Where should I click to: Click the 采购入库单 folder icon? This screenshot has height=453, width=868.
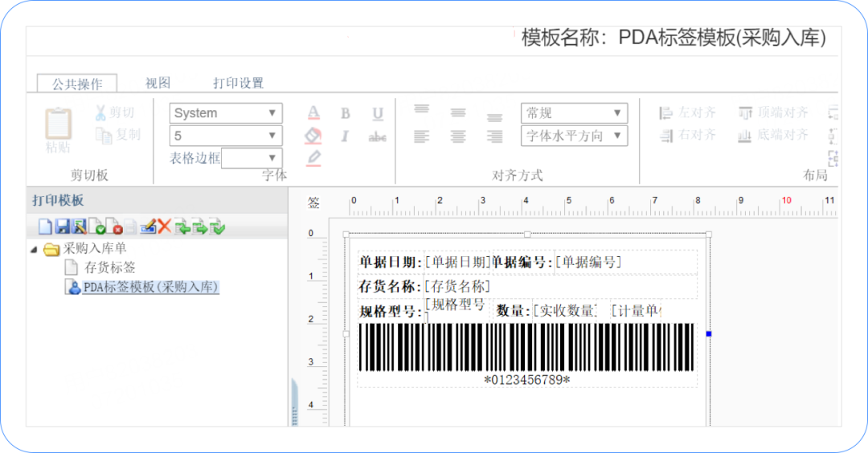pyautogui.click(x=51, y=250)
